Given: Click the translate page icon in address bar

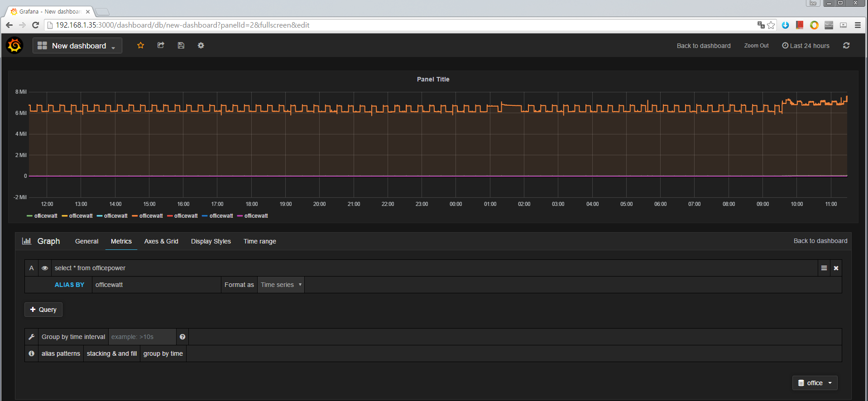Looking at the screenshot, I should point(761,25).
